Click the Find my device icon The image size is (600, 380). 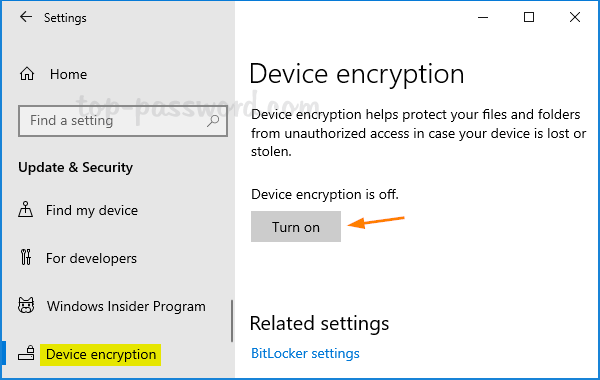coord(26,210)
